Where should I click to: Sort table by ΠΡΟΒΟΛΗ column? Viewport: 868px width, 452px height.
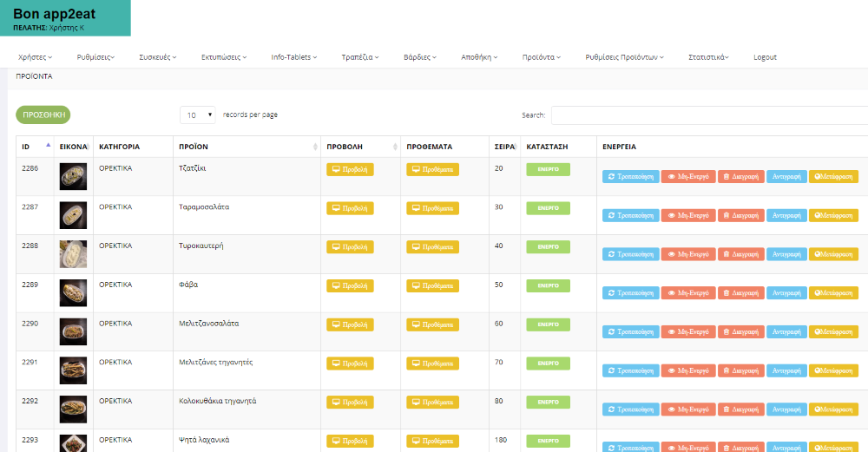point(360,147)
